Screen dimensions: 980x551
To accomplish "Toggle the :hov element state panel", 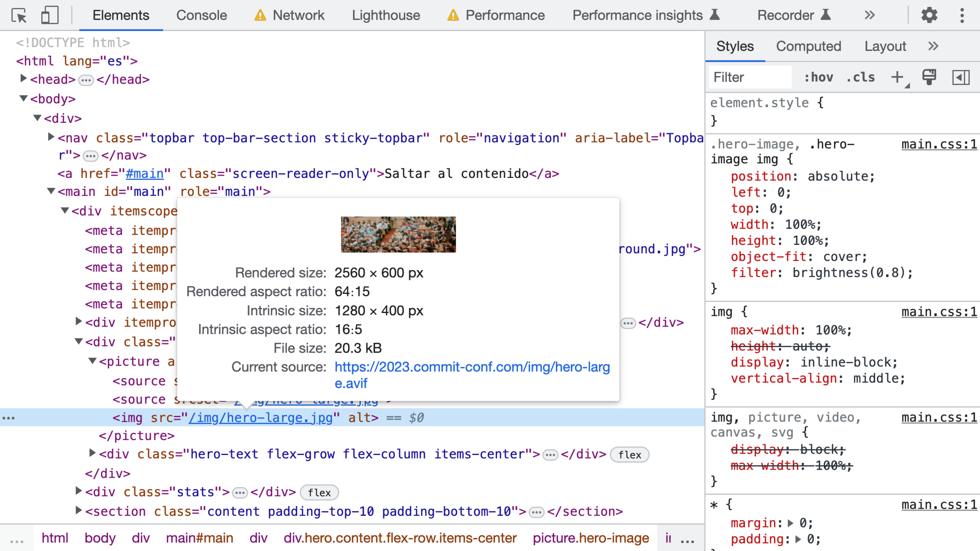I will (x=818, y=77).
